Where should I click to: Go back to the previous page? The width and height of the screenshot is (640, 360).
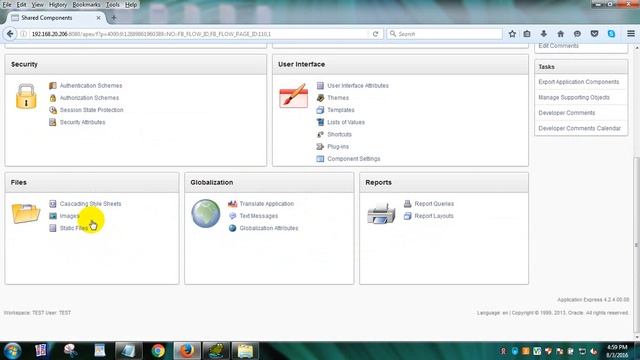click(x=10, y=34)
